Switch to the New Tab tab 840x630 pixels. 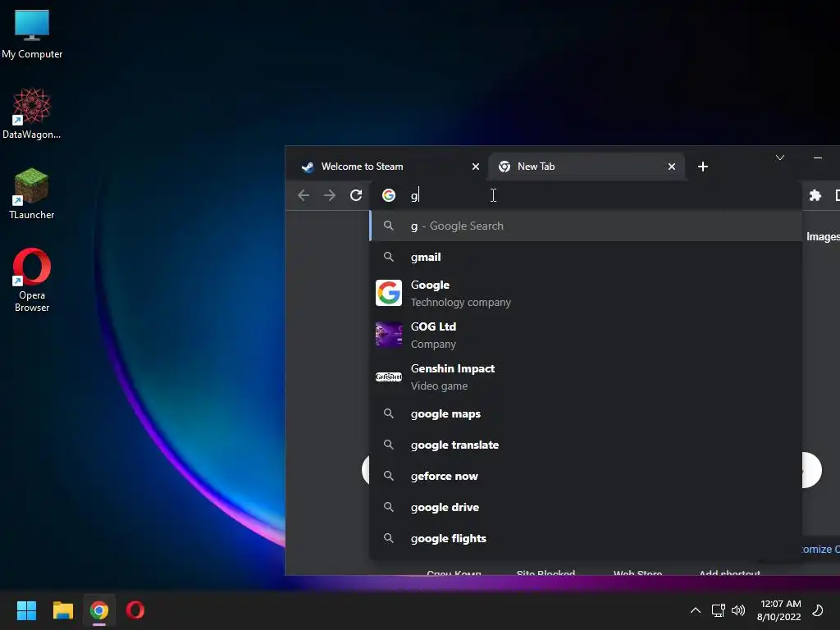point(586,167)
